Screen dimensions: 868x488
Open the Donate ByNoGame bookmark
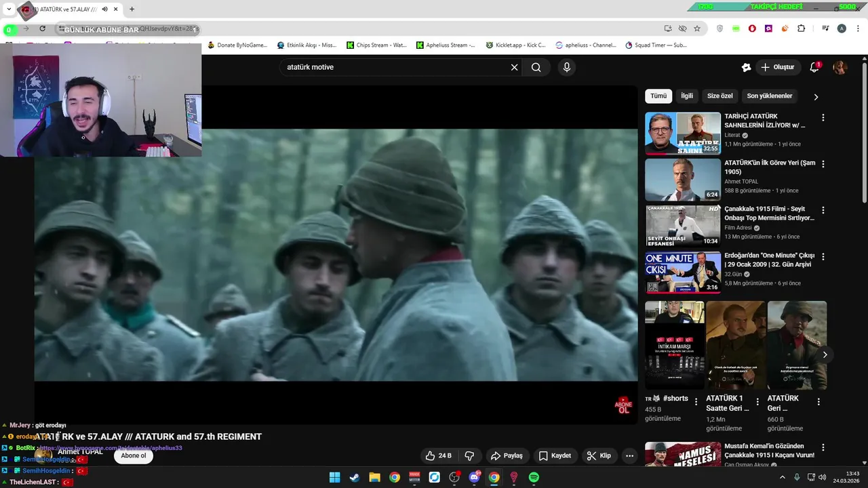(x=237, y=45)
